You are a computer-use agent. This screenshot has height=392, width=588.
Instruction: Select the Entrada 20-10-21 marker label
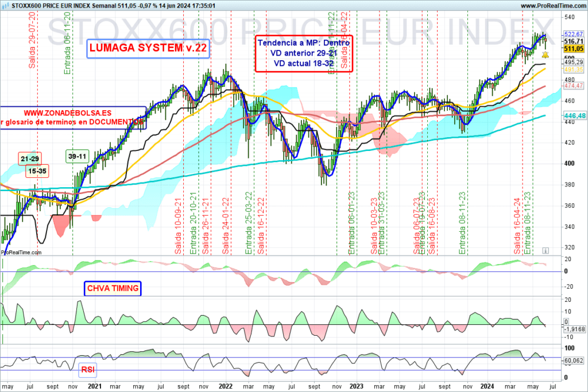coord(193,223)
